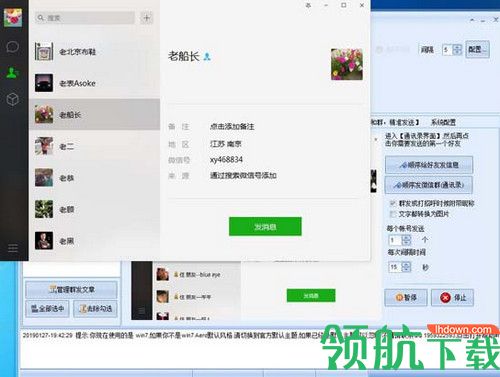Focus the WeChat contact search field
Image resolution: width=500 pixels, height=377 pixels.
coord(85,18)
